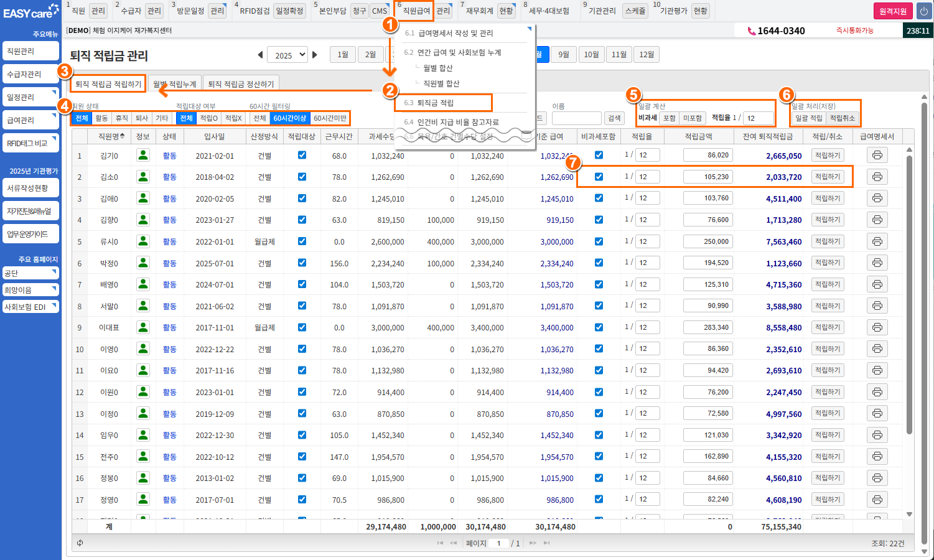Click previous year arrow beside 2025
Screen dimensions: 934x560
[260, 55]
